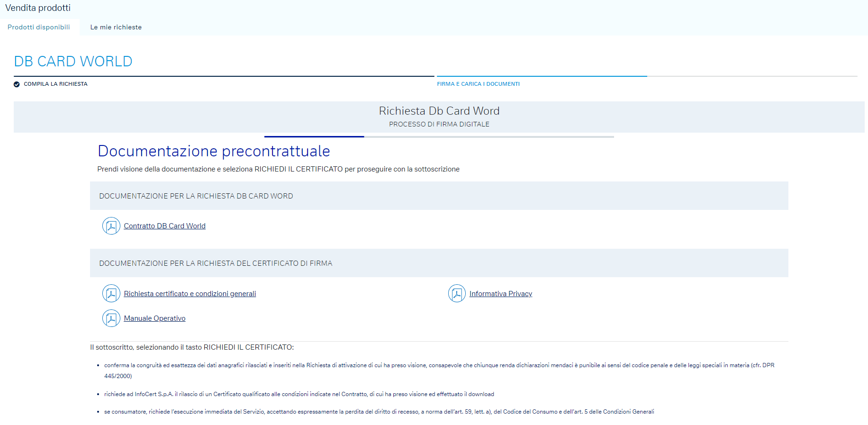Click the FIRMA E CARICA I DOCUMENTI step
This screenshot has width=868, height=425.
(x=478, y=84)
